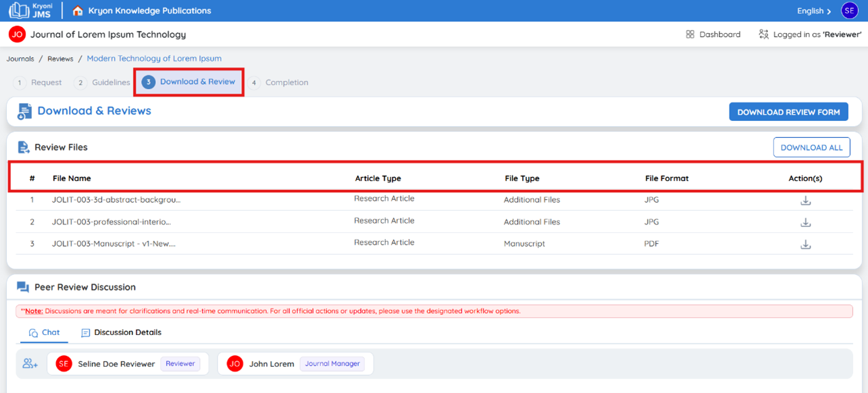Switch to the Discussion Details tab
This screenshot has width=868, height=393.
coord(121,333)
